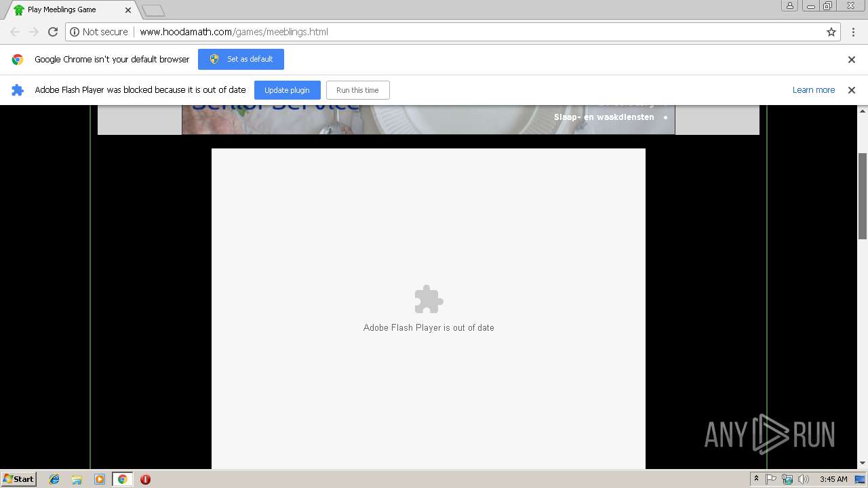The height and width of the screenshot is (488, 868).
Task: Click the 3:45 AM system clock
Action: (833, 479)
